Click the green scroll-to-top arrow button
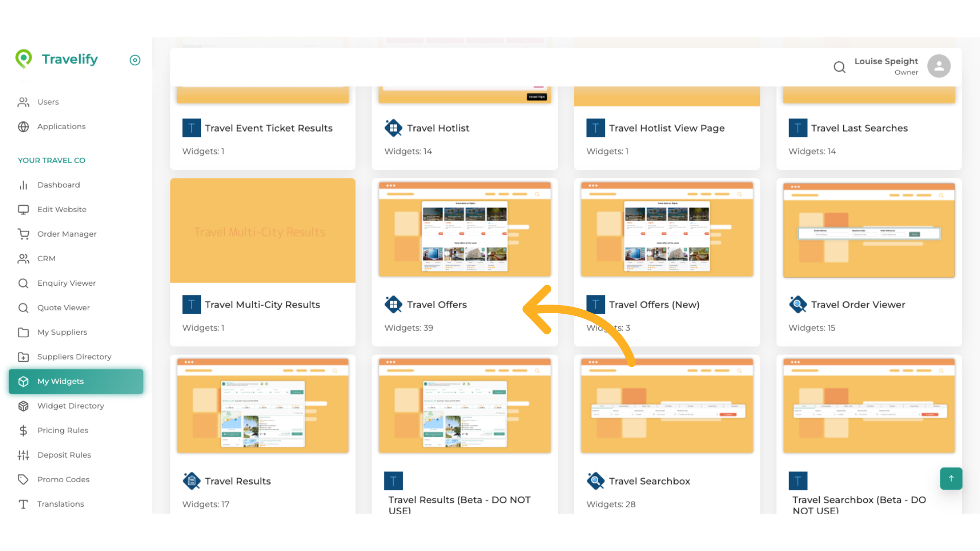 point(951,479)
